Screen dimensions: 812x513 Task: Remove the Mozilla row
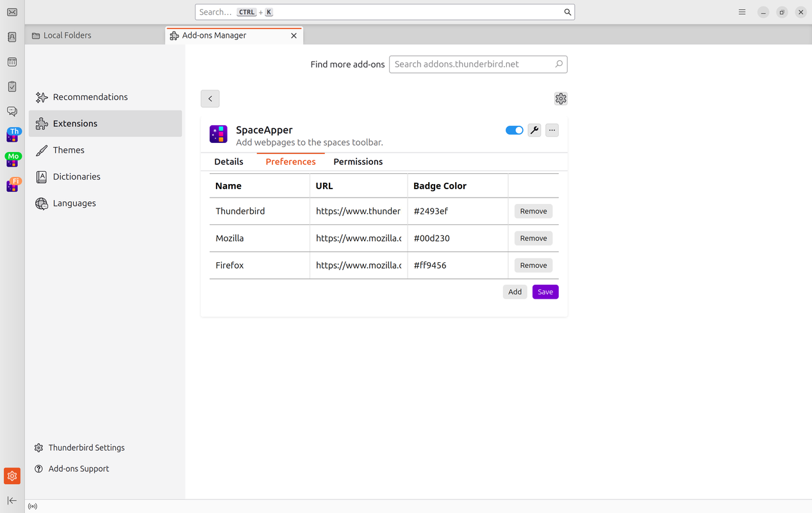coord(534,238)
